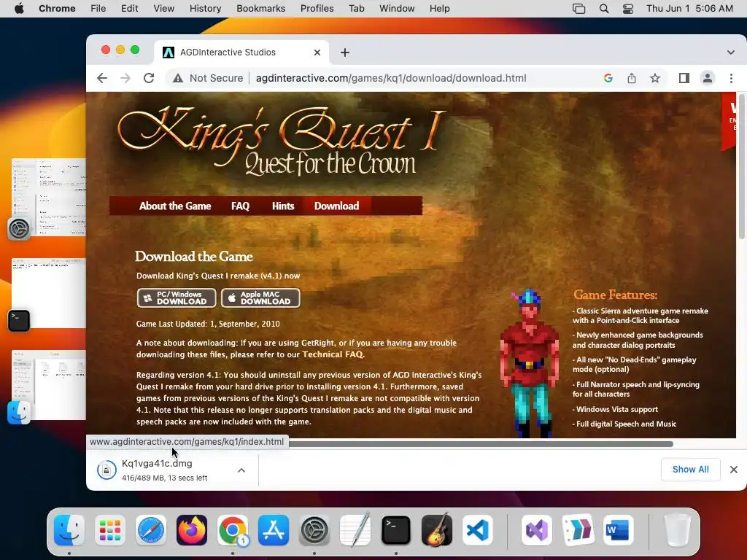Open Terminal from the Dock
This screenshot has width=747, height=560.
(396, 530)
